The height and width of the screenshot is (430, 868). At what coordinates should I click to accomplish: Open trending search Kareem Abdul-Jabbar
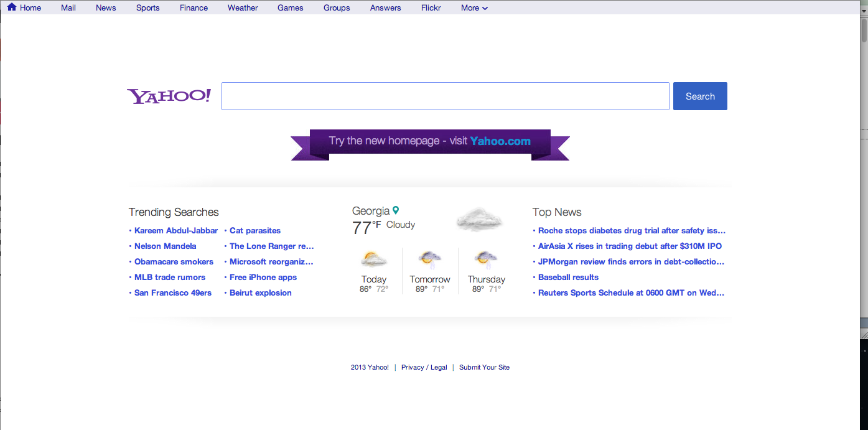point(176,231)
